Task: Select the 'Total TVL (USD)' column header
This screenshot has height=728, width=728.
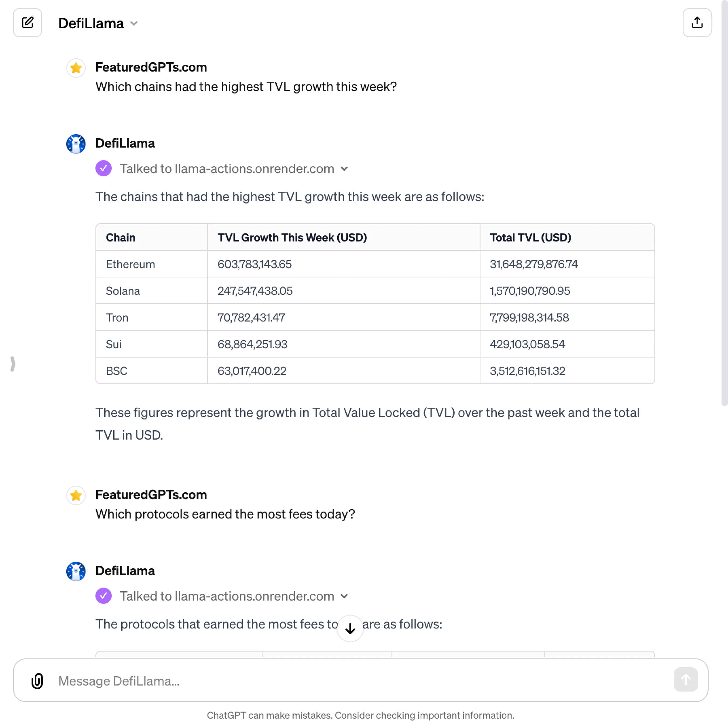Action: 531,237
